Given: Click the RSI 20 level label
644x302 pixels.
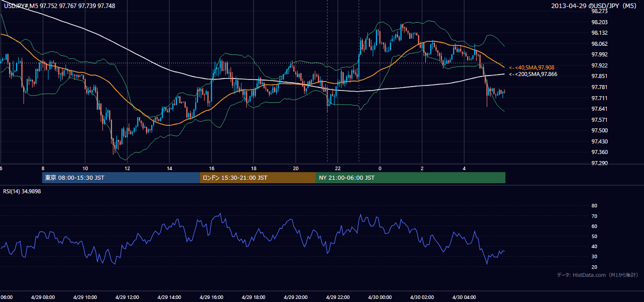Looking at the screenshot, I should [594, 267].
